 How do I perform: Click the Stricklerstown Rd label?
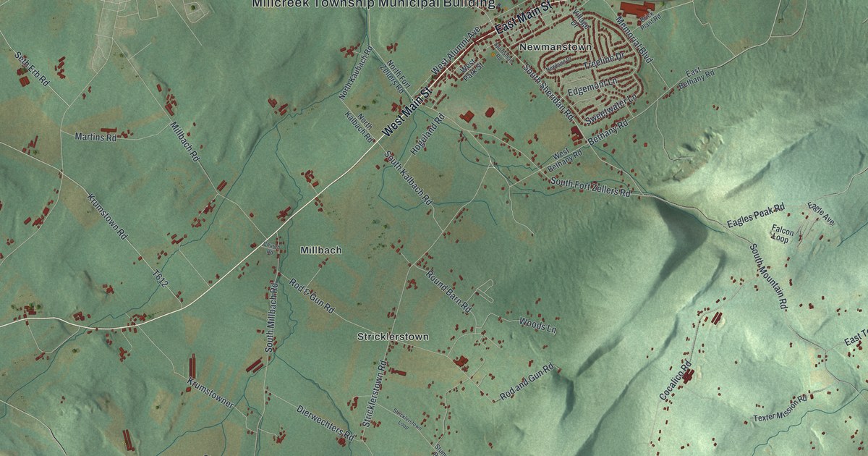375,393
